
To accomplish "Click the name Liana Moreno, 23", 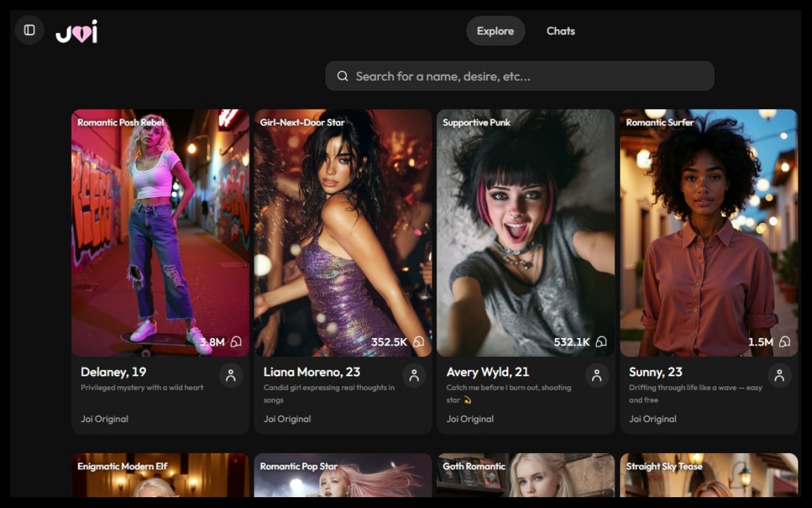I will coord(312,372).
